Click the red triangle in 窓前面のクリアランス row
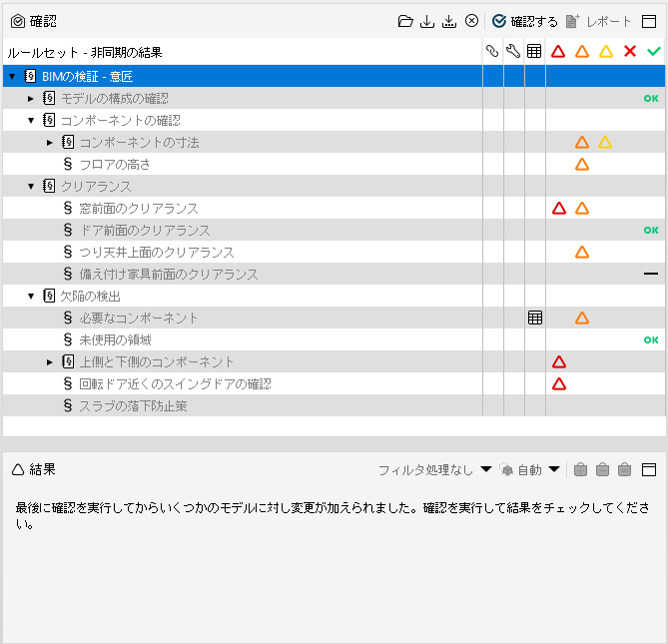The height and width of the screenshot is (644, 668). 559,209
